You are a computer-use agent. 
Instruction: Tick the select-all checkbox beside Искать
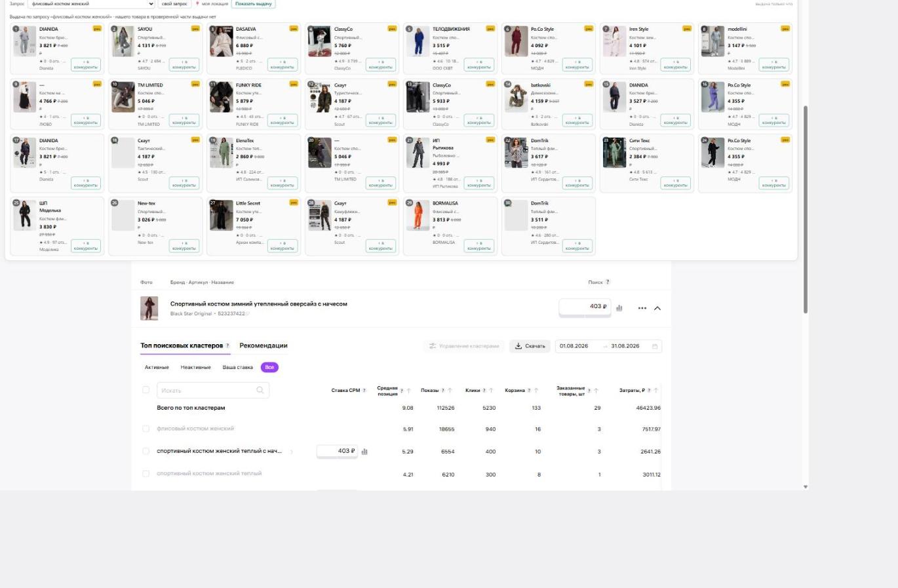(x=146, y=389)
